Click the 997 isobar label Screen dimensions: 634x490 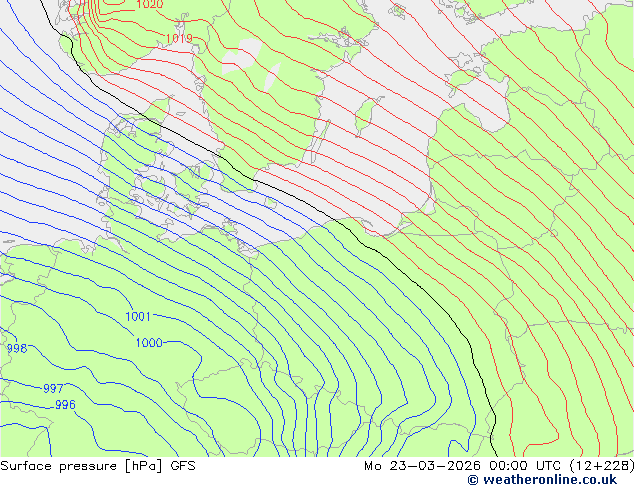[53, 389]
